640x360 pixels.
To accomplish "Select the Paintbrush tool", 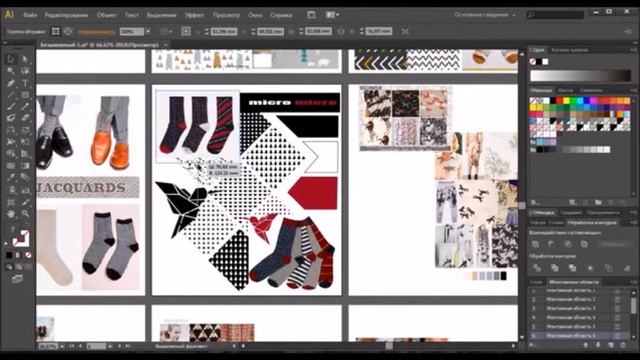I will [11, 107].
